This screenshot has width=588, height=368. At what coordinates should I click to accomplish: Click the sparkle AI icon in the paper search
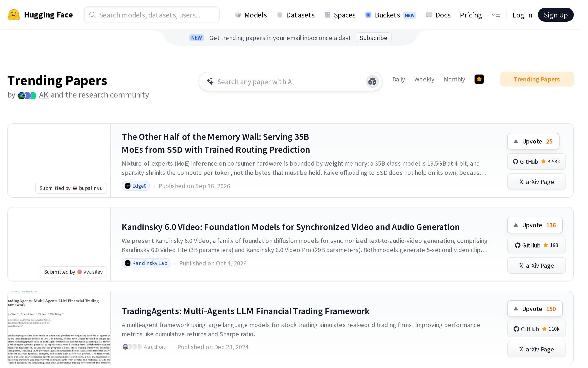(210, 81)
